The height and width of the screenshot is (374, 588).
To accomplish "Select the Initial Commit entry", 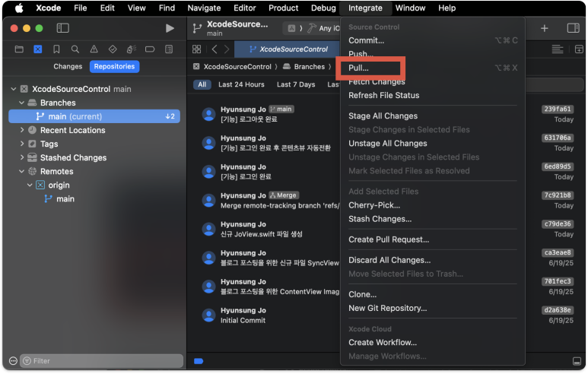I will [243, 321].
